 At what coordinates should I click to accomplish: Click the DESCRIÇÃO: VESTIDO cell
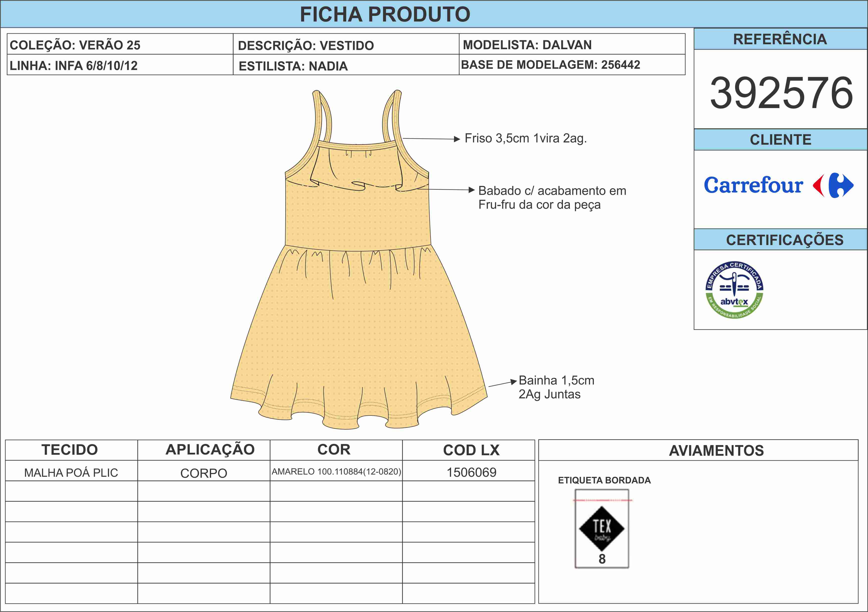pyautogui.click(x=306, y=45)
